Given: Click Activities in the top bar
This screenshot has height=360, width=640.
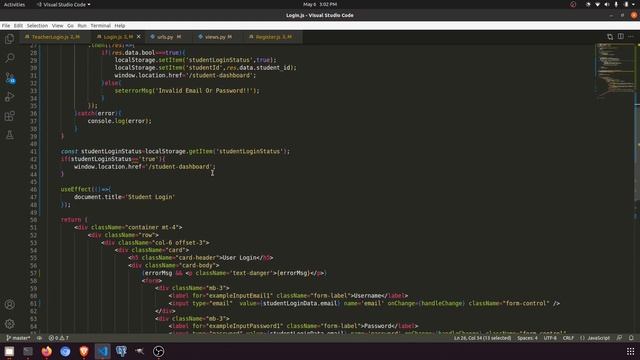Looking at the screenshot, I should click(x=14, y=4).
